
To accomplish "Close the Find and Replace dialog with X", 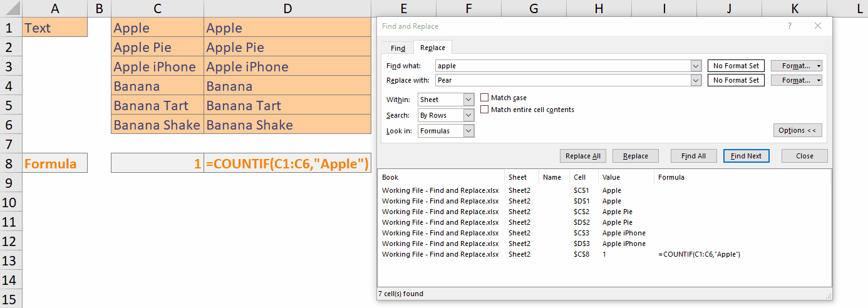I will 817,26.
